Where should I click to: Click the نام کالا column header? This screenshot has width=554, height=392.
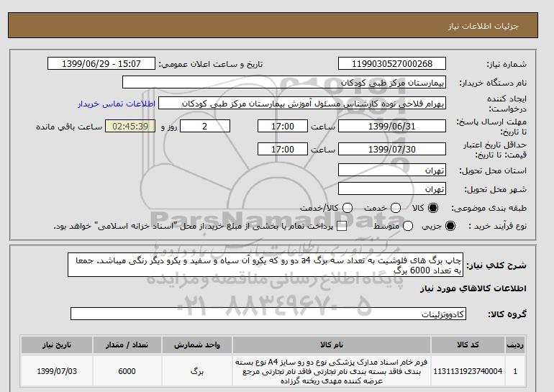332,345
